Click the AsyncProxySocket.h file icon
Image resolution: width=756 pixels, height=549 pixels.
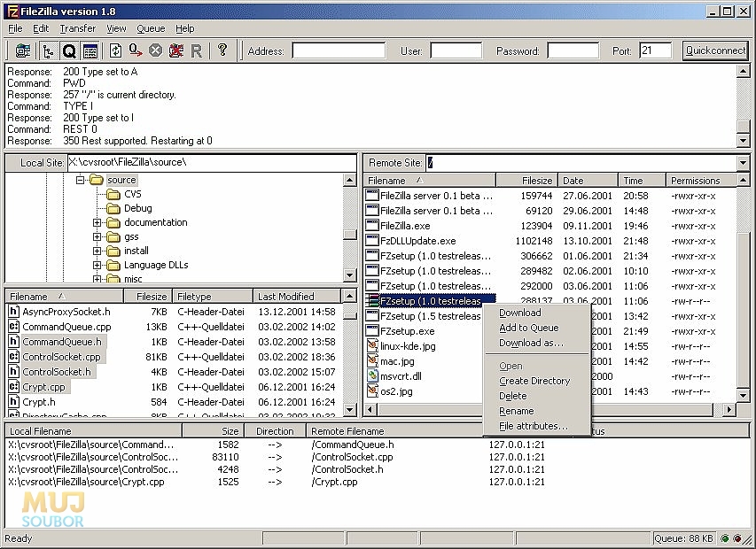coord(14,312)
